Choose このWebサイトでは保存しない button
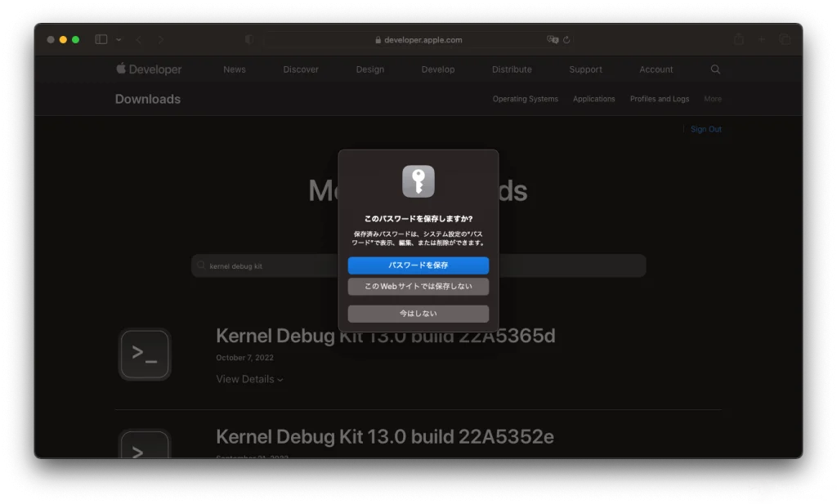Screen dimensions: 837x504 pyautogui.click(x=418, y=287)
